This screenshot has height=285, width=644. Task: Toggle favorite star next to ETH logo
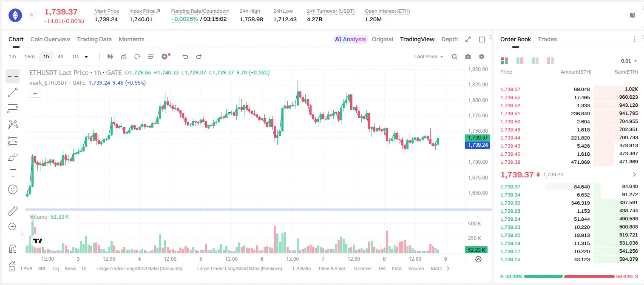tap(31, 15)
